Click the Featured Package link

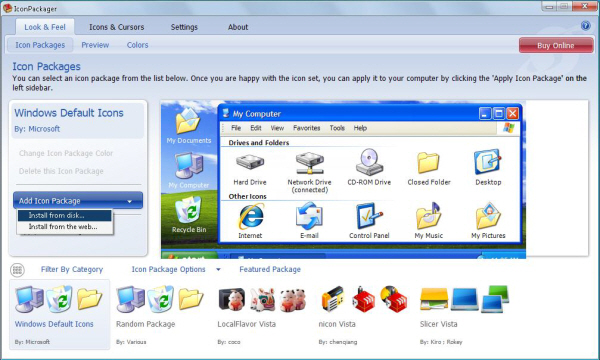pyautogui.click(x=270, y=269)
